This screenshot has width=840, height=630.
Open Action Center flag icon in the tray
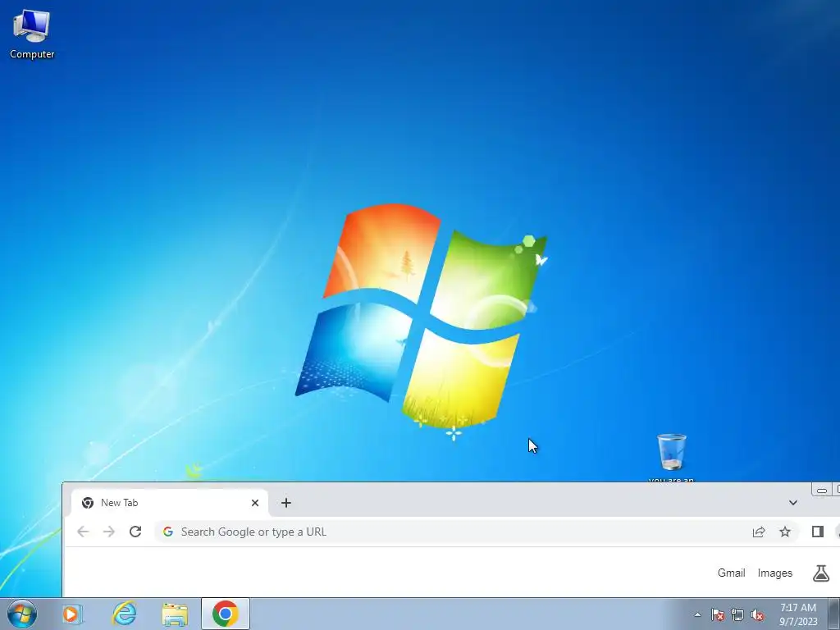pos(717,614)
